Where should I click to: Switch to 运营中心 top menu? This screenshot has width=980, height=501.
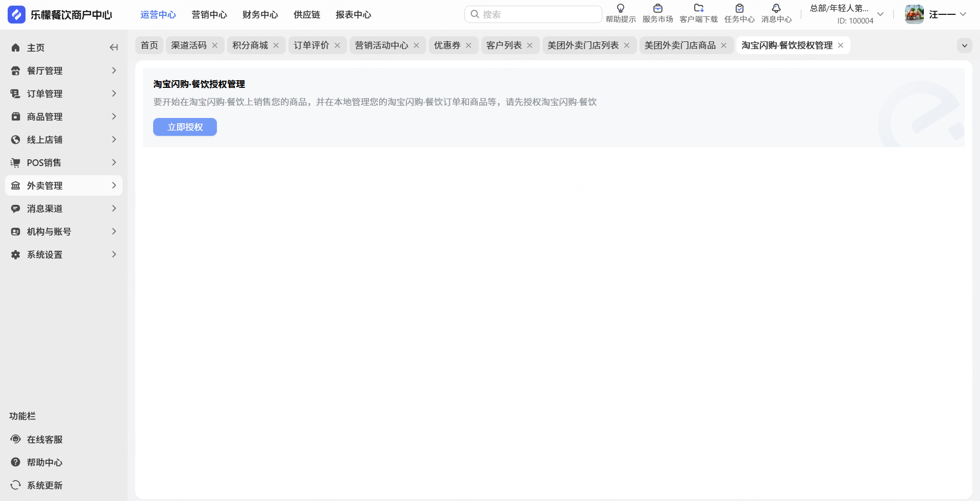pyautogui.click(x=158, y=15)
